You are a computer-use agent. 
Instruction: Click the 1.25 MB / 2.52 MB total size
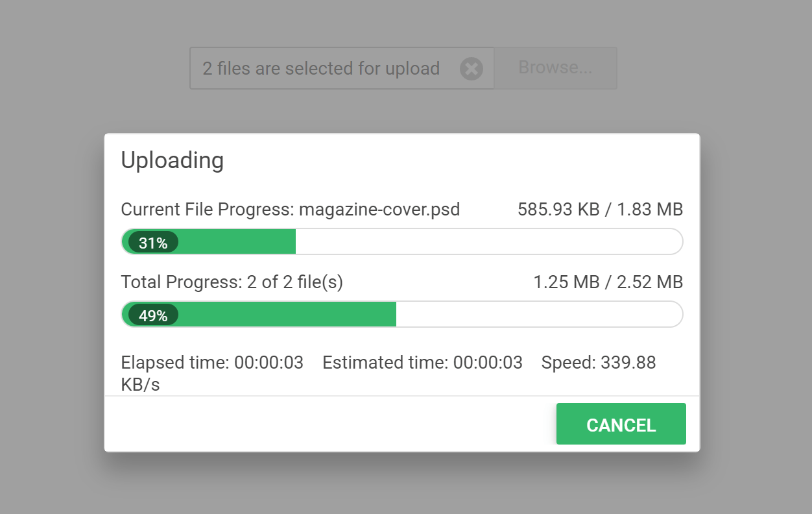click(608, 282)
